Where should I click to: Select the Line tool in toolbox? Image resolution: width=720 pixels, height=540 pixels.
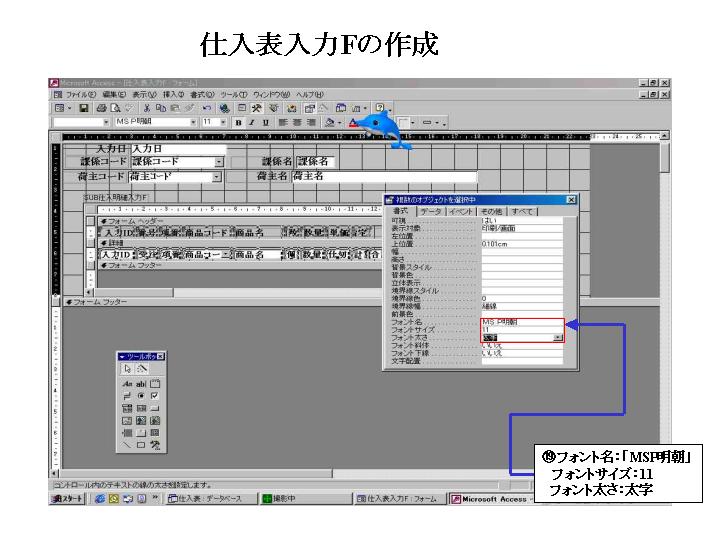tap(127, 445)
